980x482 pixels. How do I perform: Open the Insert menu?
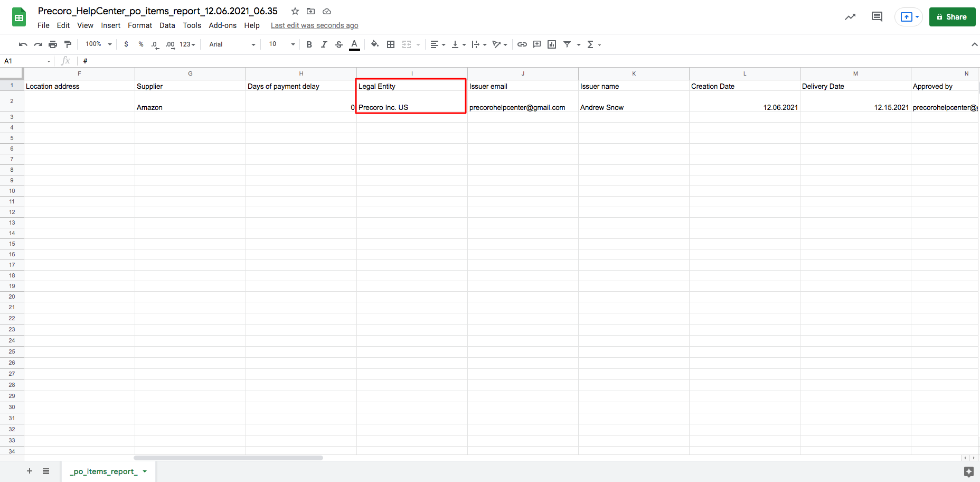pos(111,25)
